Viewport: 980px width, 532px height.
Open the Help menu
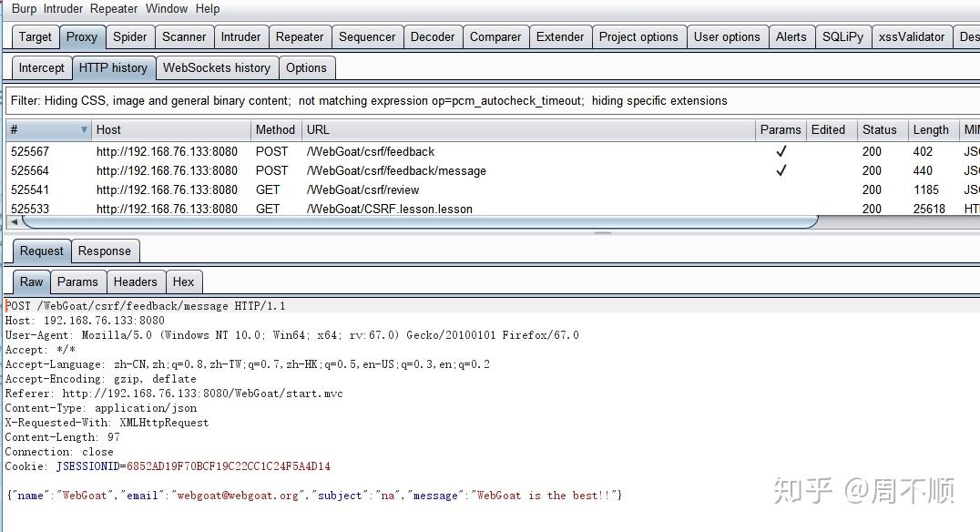tap(208, 8)
